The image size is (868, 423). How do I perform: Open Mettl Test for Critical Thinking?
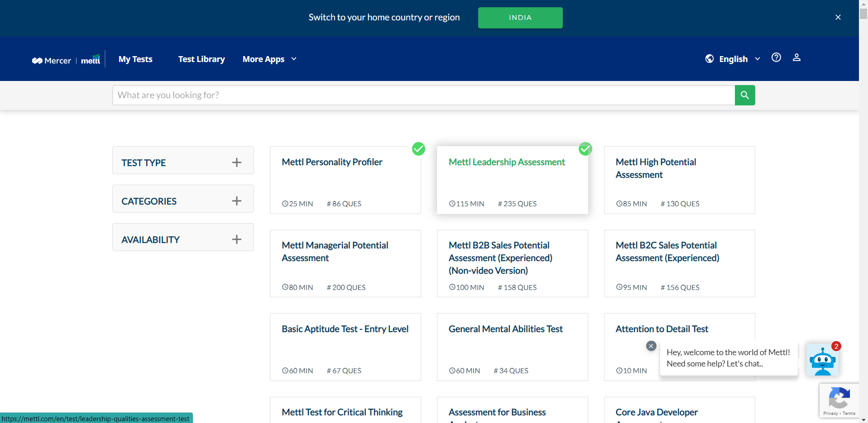[x=342, y=412]
